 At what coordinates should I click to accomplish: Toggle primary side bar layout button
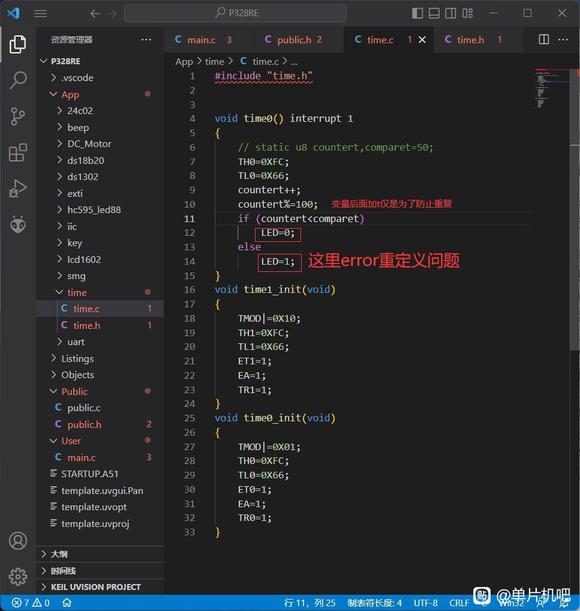pos(417,13)
